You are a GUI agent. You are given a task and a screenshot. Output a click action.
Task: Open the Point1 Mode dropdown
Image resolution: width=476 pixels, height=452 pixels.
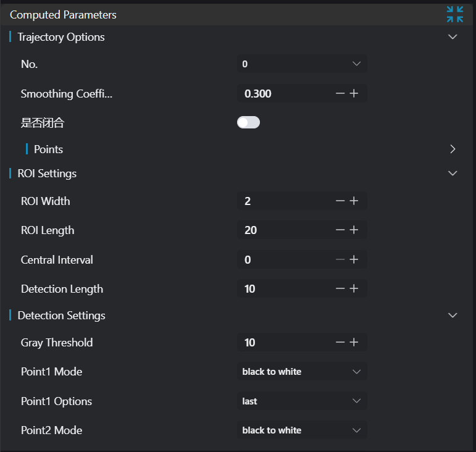pyautogui.click(x=301, y=372)
